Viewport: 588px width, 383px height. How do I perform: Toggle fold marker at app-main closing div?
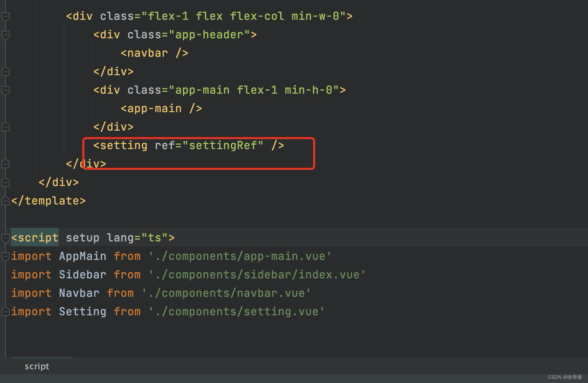(x=5, y=127)
